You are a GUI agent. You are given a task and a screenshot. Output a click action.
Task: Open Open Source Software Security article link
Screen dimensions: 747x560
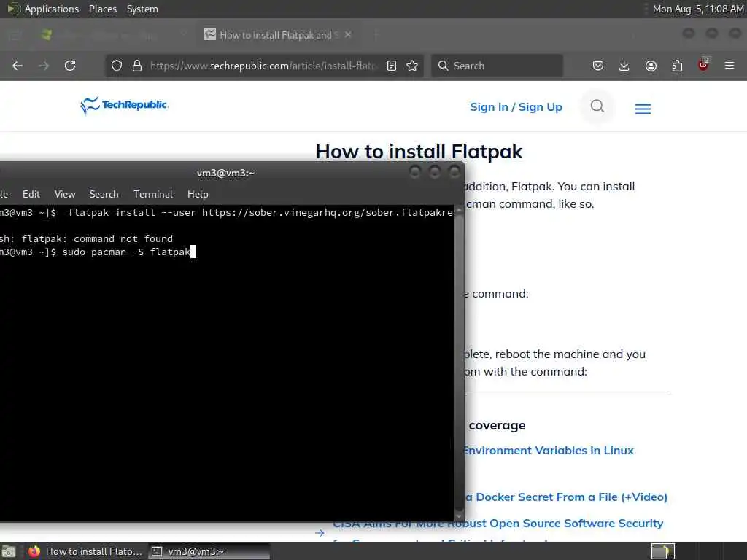click(x=498, y=524)
